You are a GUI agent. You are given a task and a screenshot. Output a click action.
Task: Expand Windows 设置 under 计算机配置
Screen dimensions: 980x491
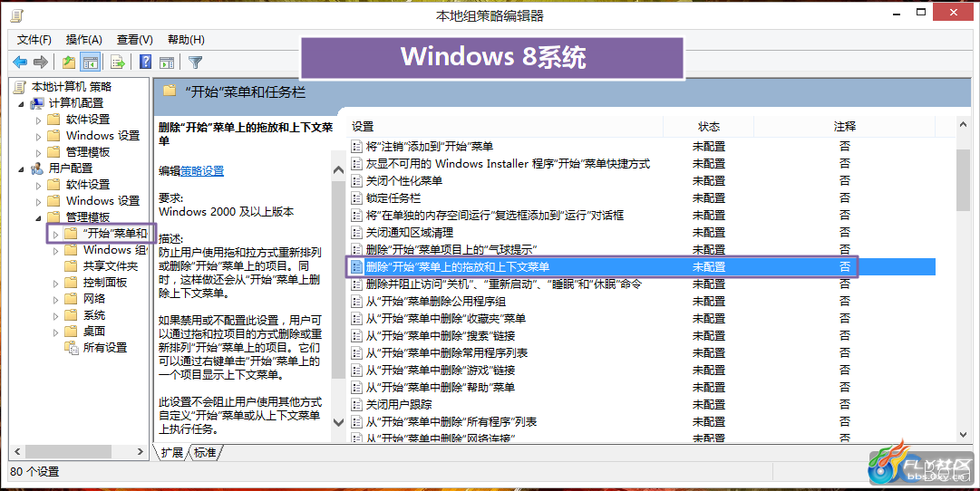(x=39, y=136)
